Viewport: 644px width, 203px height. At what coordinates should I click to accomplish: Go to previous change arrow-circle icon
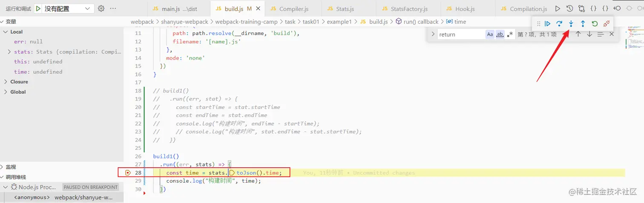(617, 9)
